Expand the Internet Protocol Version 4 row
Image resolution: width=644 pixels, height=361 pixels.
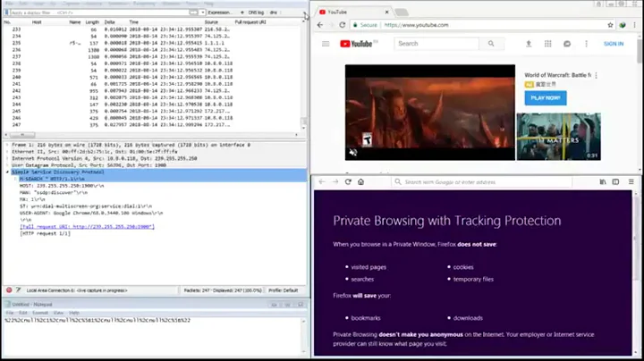(x=7, y=158)
